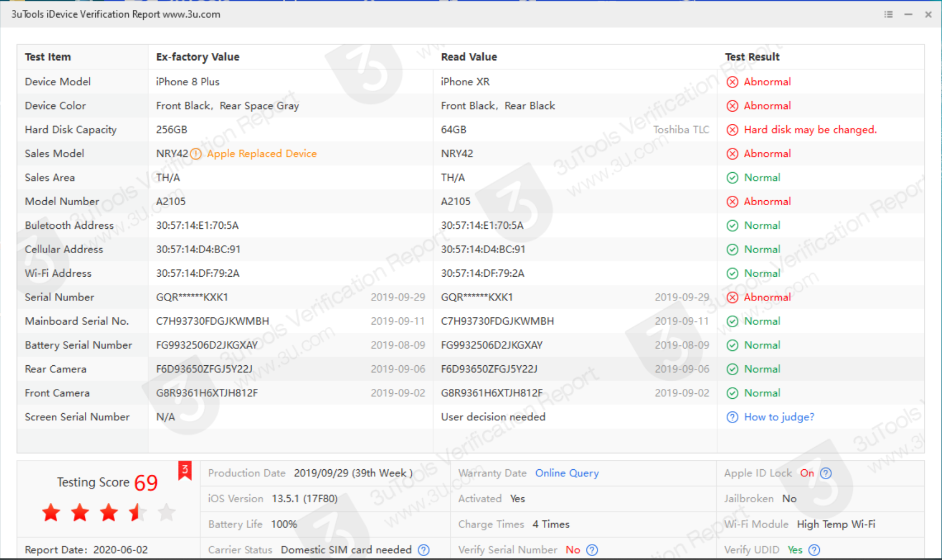Click the Test Result column header
Viewport: 942px width, 560px height.
tap(752, 57)
